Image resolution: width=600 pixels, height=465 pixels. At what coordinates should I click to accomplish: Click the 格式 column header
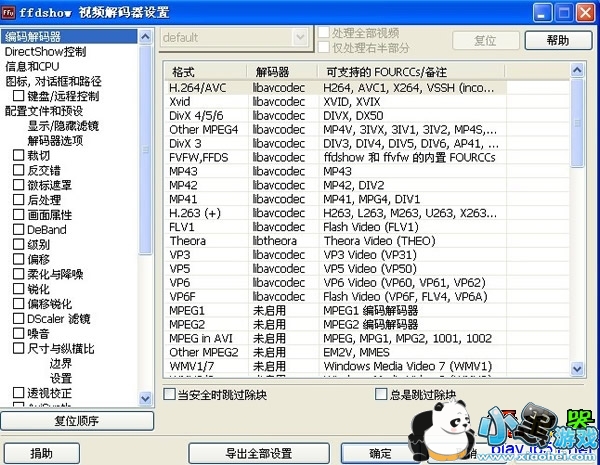tap(205, 72)
